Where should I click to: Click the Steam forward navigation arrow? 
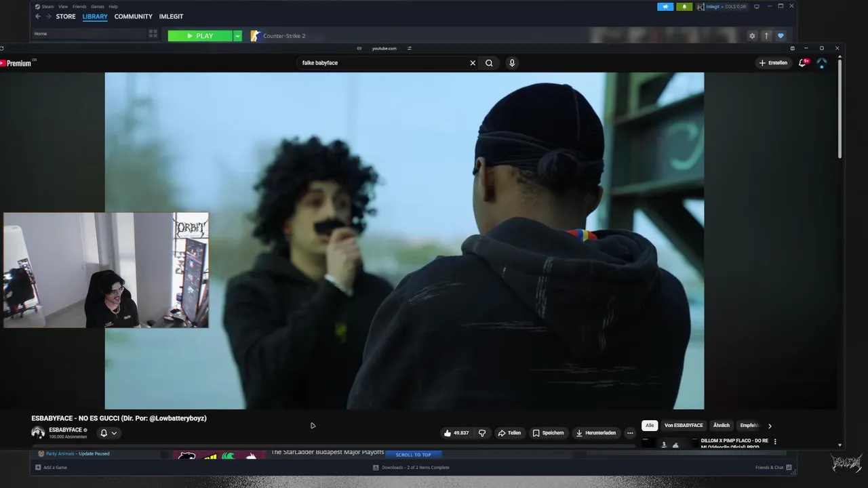[x=48, y=16]
